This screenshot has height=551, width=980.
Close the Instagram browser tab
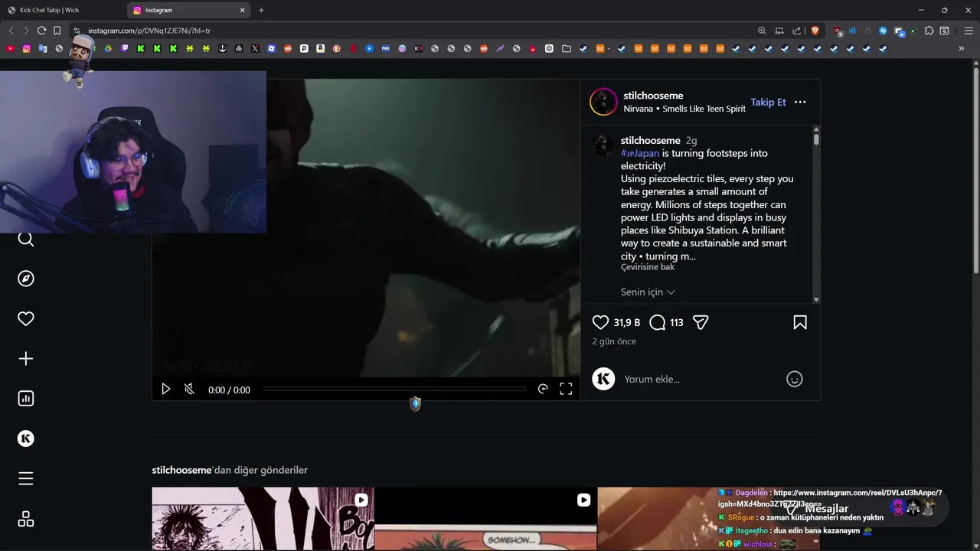(243, 10)
